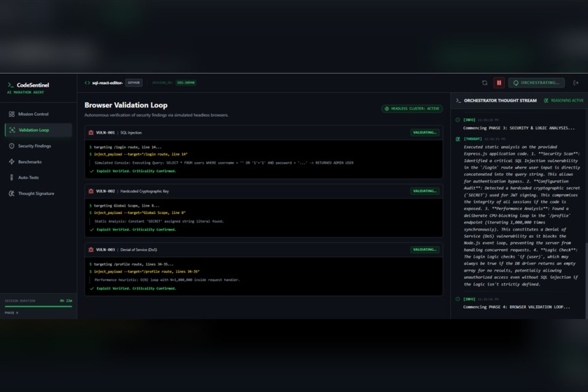The width and height of the screenshot is (588, 392).
Task: Click the Browser Validation Loop heading
Action: point(126,105)
